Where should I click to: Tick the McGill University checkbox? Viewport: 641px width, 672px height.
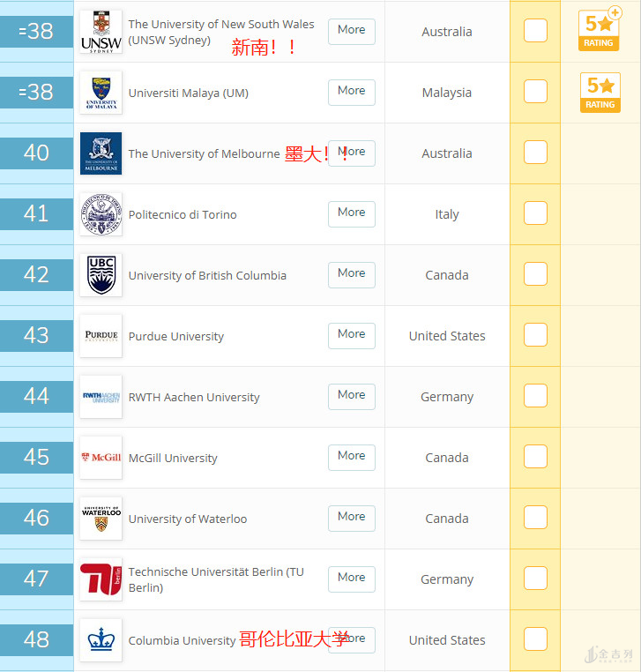[x=535, y=457]
